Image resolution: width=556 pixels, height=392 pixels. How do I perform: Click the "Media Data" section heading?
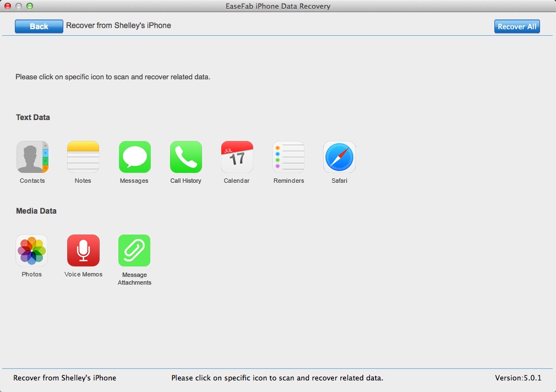click(36, 211)
